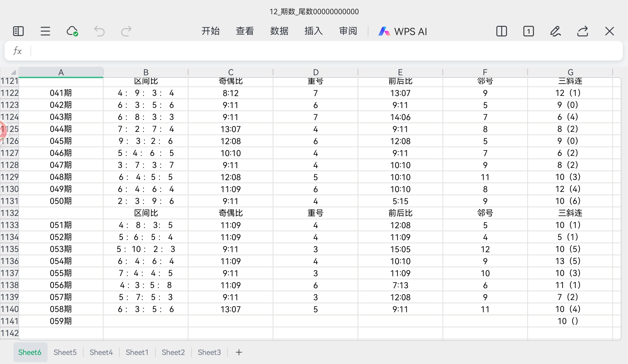Click the redo arrow icon
This screenshot has width=628, height=364.
tap(126, 31)
